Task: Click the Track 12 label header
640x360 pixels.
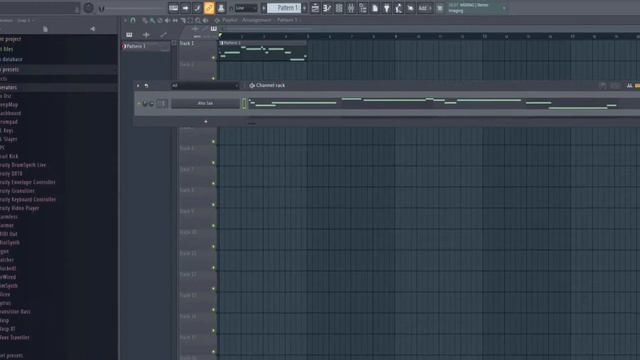Action: tap(189, 275)
